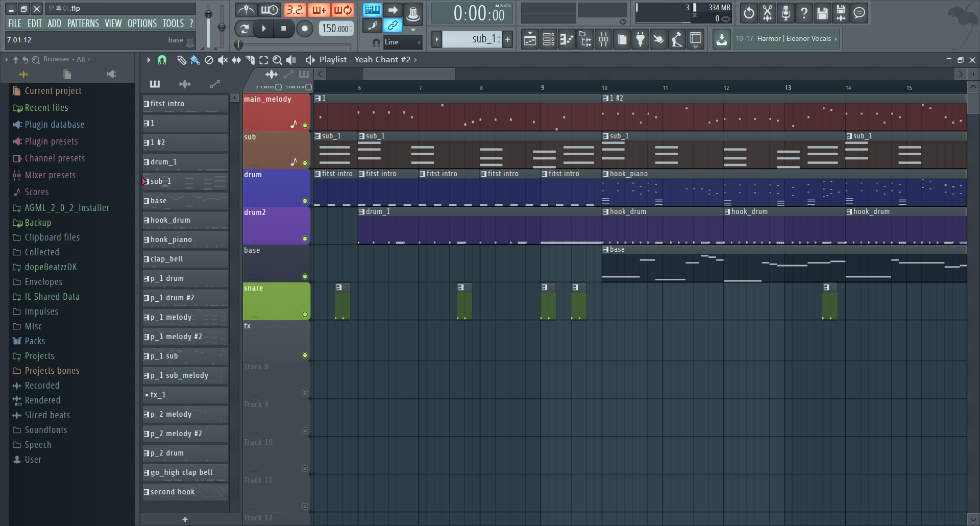Toggle the playlist snap magnet
980x526 pixels.
point(162,60)
